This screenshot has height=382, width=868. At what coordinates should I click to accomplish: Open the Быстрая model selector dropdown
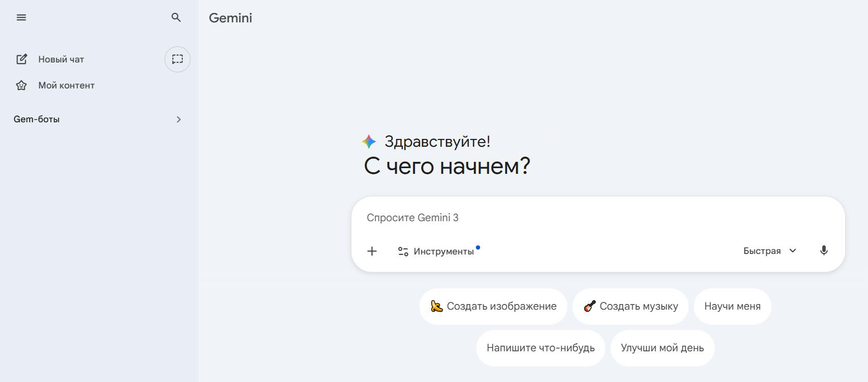point(770,250)
